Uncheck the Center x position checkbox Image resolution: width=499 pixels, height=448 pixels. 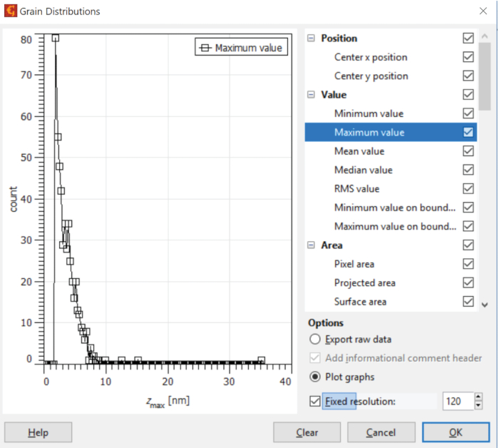coord(468,57)
